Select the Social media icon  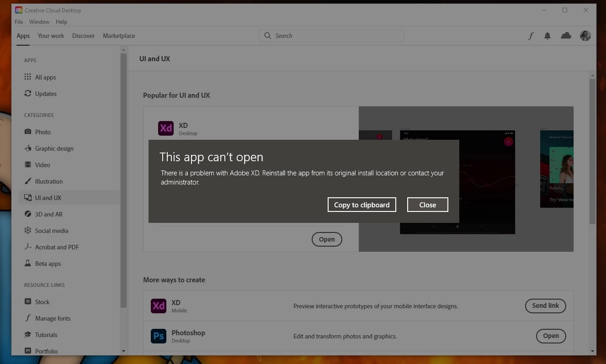click(28, 231)
